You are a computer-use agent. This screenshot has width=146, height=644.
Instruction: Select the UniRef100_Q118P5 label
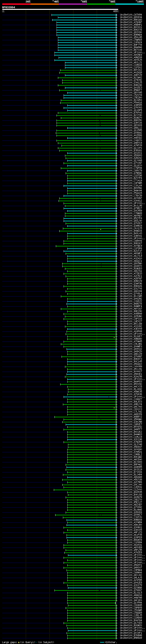click(x=131, y=110)
